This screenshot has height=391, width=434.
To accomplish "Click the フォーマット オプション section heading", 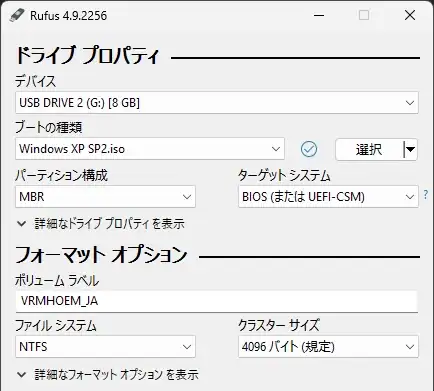I will click(x=101, y=255).
